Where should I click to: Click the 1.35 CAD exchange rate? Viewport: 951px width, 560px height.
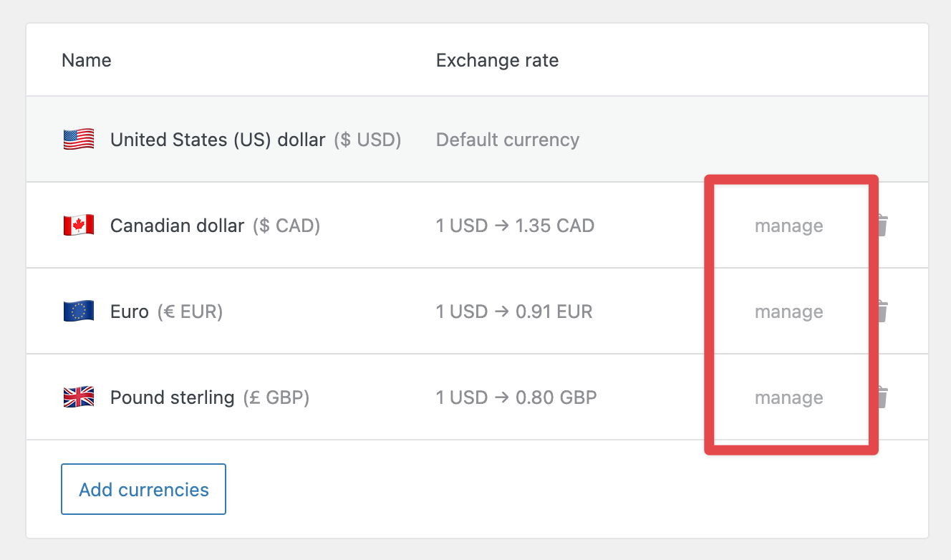click(x=515, y=226)
